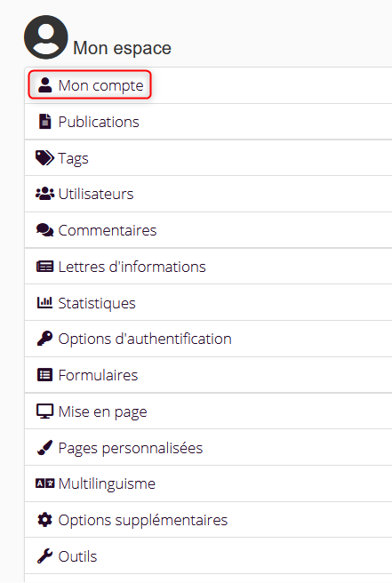Click the language icon for Multilinguisme
Viewport: 392px width, 583px height.
[44, 483]
